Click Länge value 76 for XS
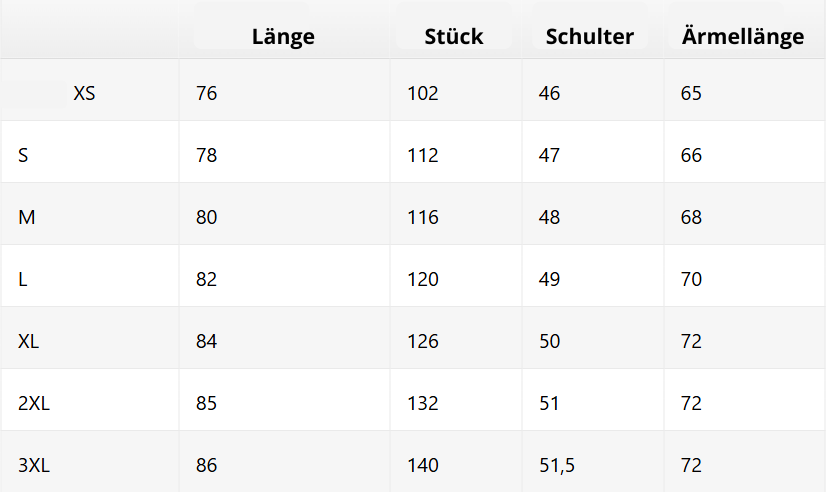Viewport: 831px width, 492px height. point(207,94)
